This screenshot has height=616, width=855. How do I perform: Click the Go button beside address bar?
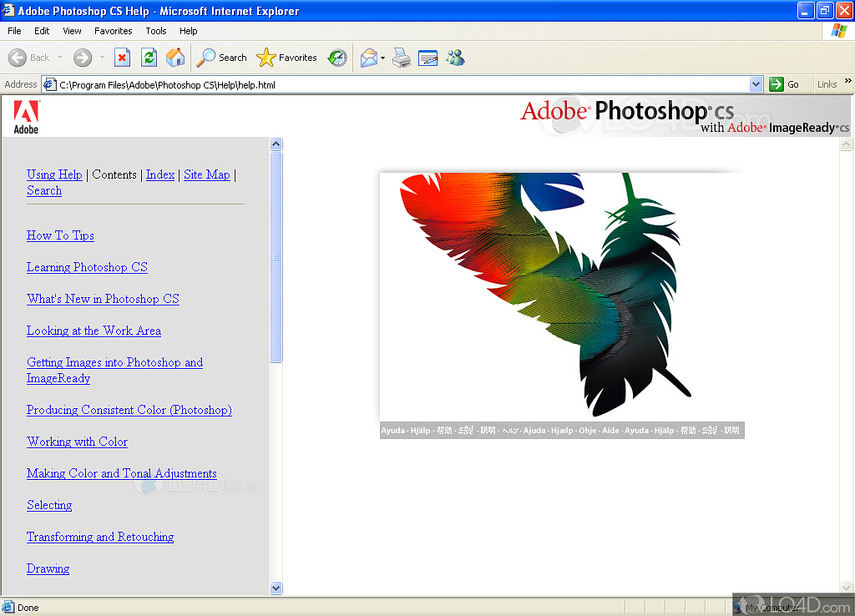784,84
